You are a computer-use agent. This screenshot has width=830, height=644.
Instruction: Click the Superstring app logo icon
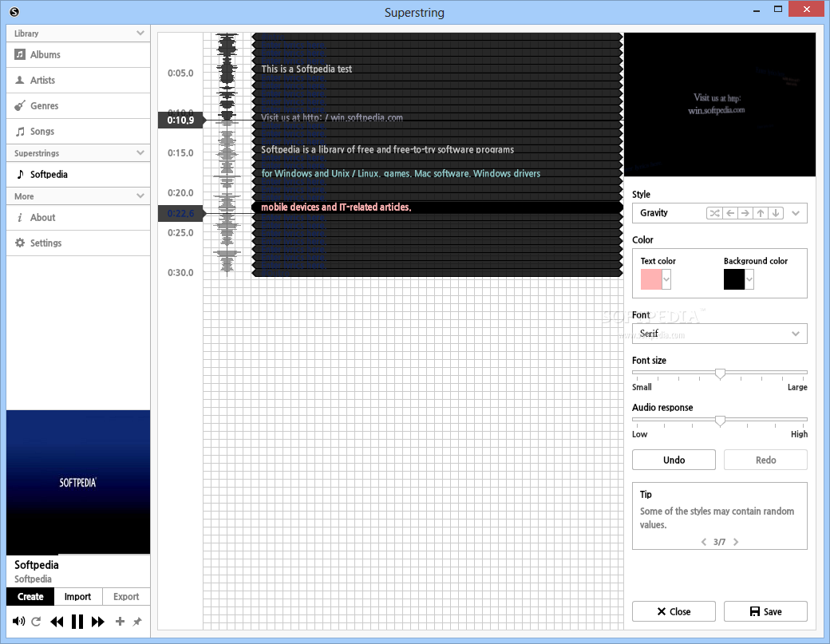click(x=14, y=12)
